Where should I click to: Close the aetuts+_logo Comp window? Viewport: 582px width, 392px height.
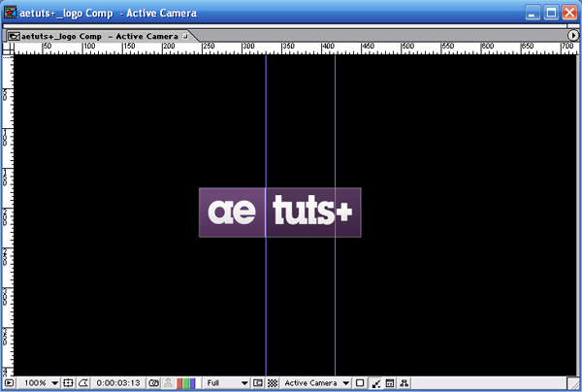[569, 13]
